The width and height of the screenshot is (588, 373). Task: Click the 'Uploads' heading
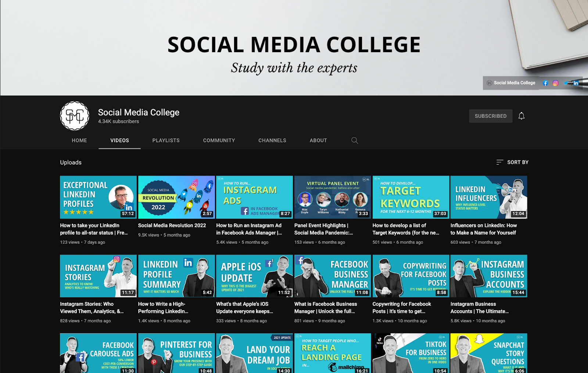pos(71,162)
